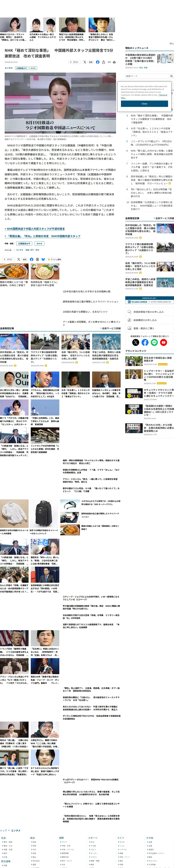Click the 検索ワード search input field
174x868 pixels.
point(147,76)
